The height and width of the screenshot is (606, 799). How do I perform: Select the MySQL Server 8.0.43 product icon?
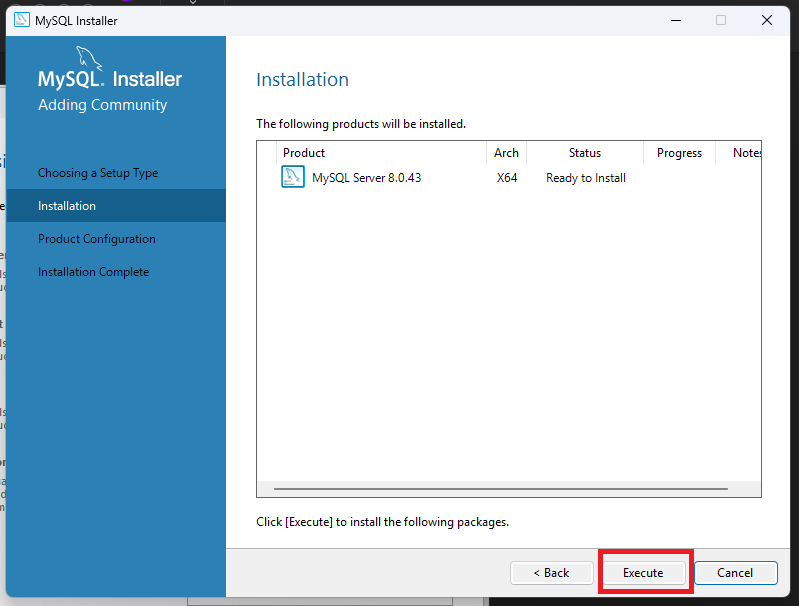click(293, 177)
